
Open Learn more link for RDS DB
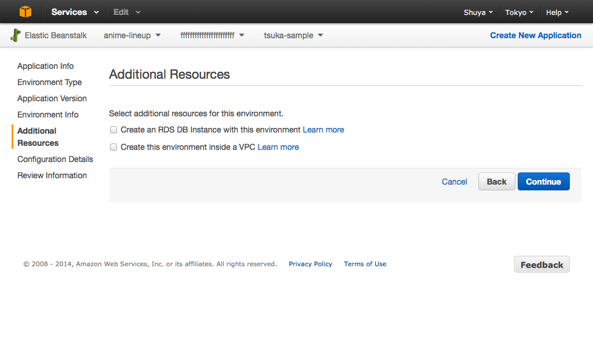(x=323, y=130)
